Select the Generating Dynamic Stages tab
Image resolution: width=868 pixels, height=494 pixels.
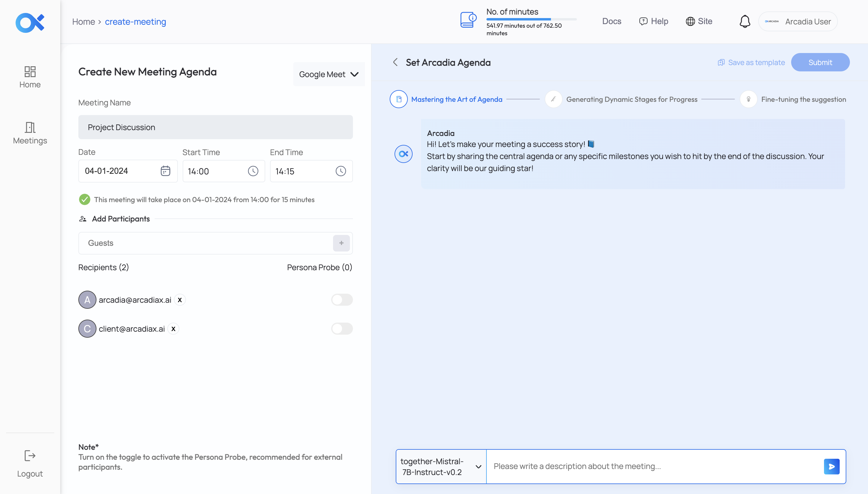point(632,99)
